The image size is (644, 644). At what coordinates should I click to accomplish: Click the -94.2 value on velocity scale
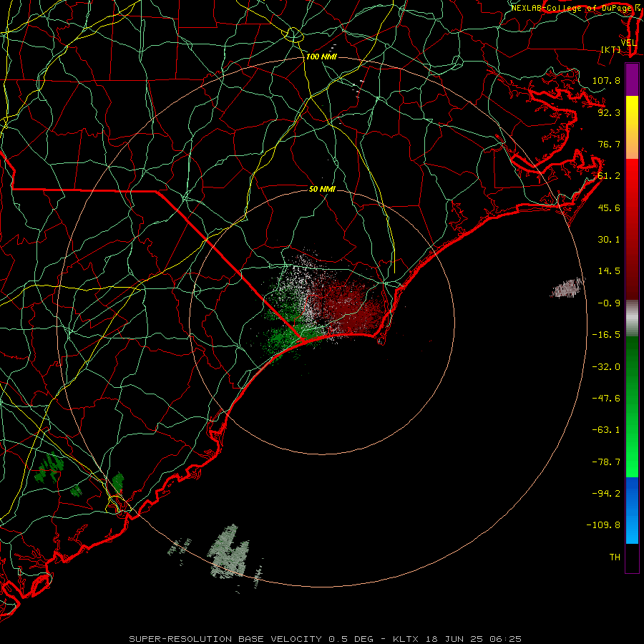[606, 493]
